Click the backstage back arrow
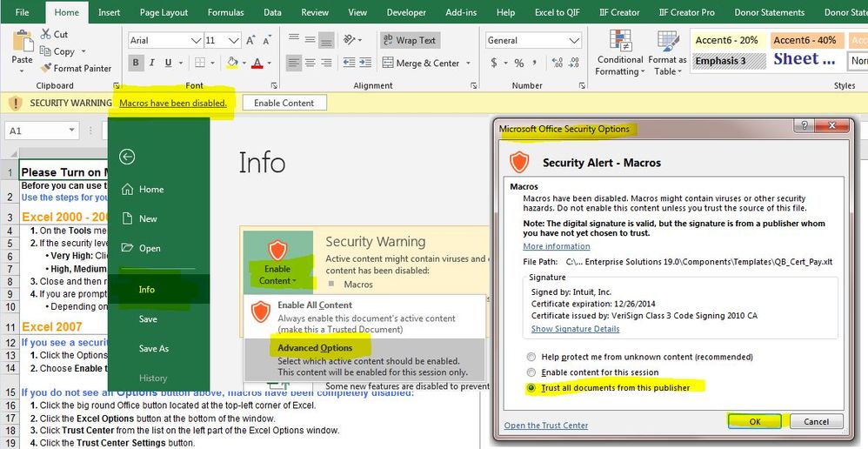This screenshot has height=449, width=868. (127, 157)
